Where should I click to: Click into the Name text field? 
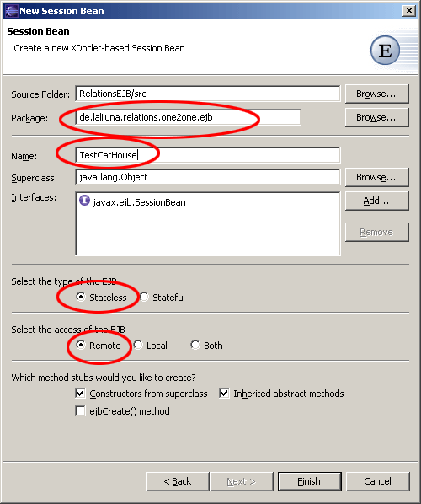pos(208,155)
